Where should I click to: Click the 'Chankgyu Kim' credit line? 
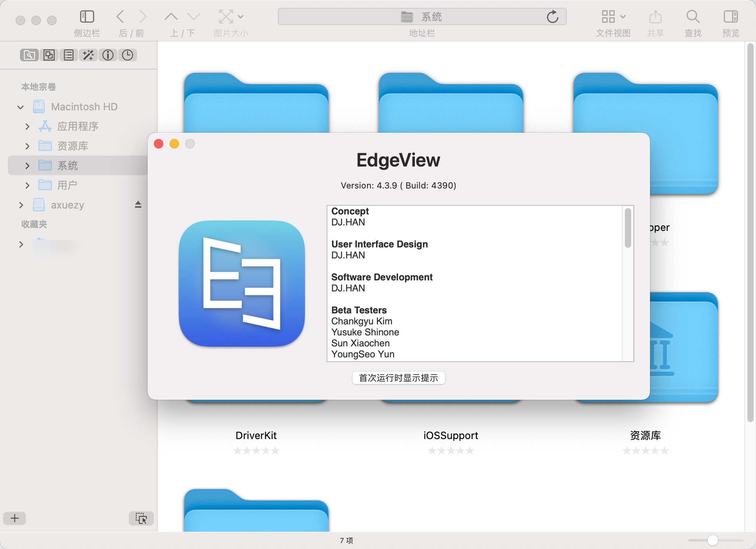tap(362, 321)
